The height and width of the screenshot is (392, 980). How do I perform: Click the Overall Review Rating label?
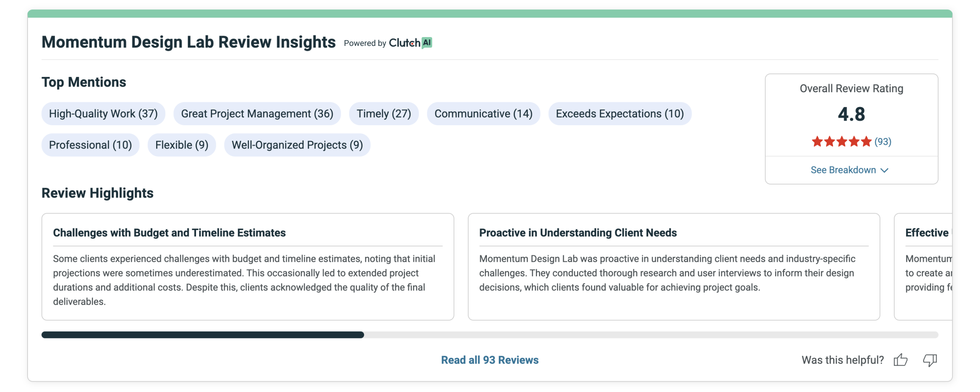(x=851, y=88)
